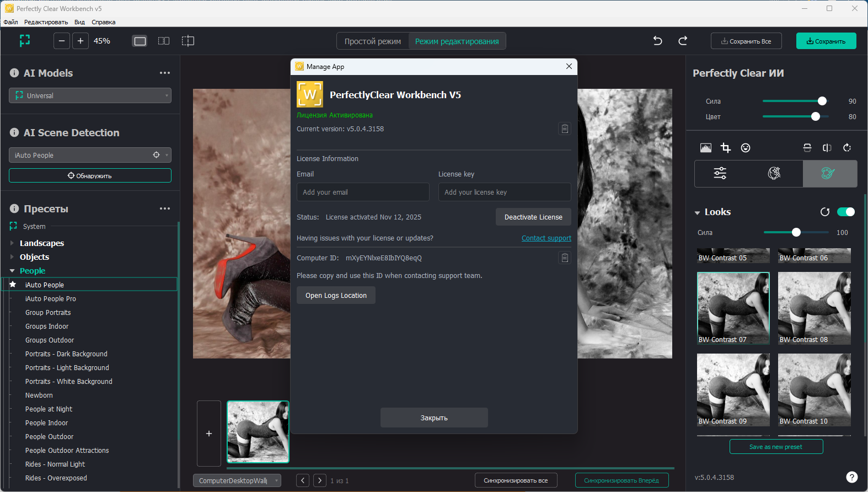Collapse the People preset group
This screenshot has width=868, height=492.
(12, 271)
